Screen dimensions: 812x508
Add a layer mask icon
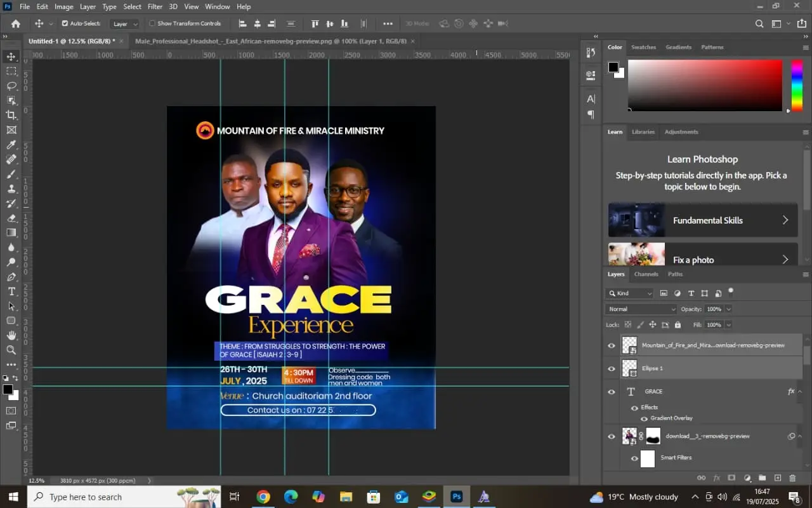point(731,478)
